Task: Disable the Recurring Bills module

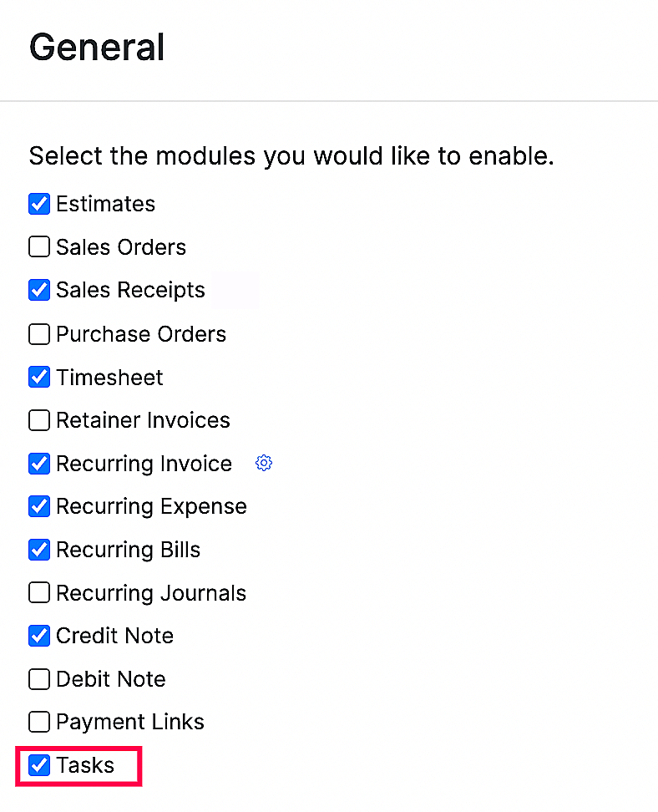Action: point(38,549)
